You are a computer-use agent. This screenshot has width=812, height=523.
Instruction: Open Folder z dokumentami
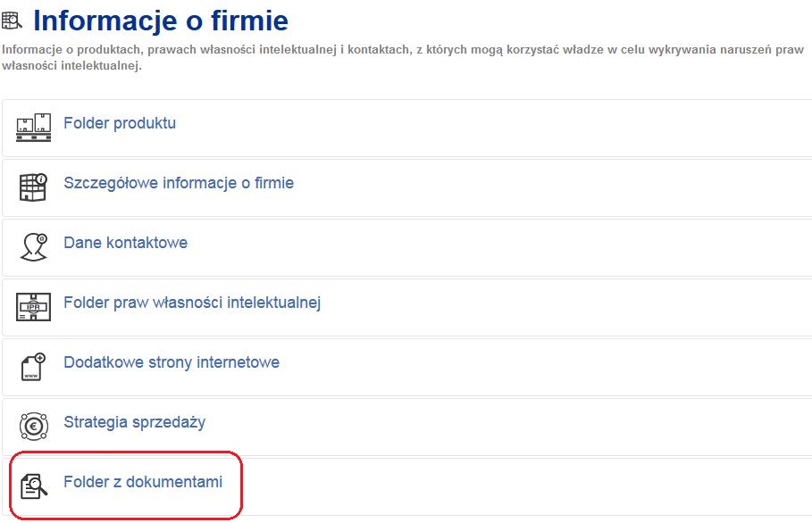(143, 482)
